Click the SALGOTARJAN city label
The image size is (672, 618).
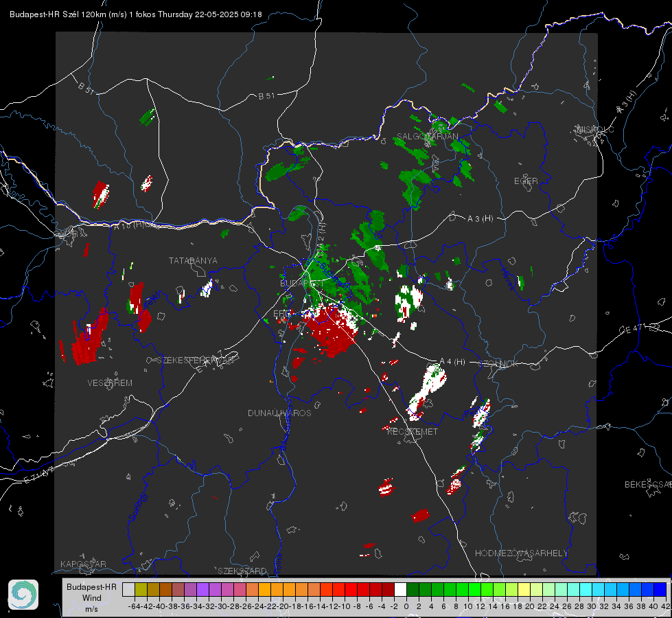427,137
